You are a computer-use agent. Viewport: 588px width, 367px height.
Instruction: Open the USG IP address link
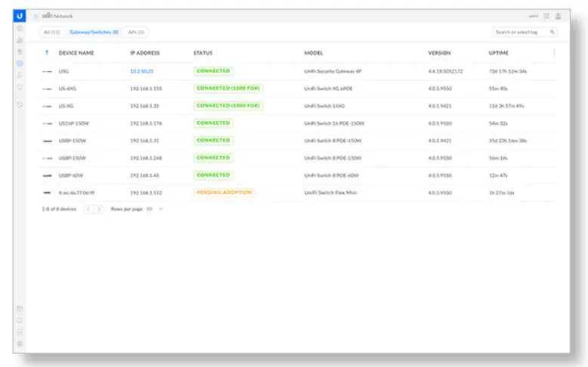click(x=142, y=71)
